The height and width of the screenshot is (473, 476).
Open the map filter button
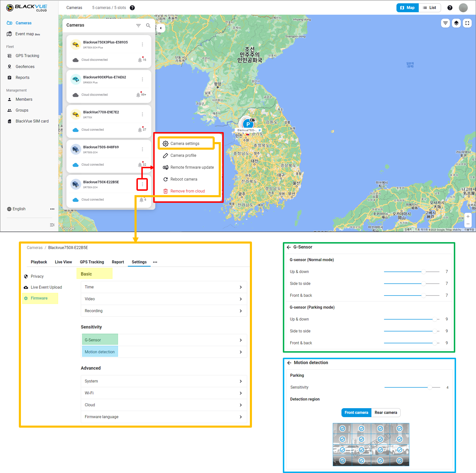[x=445, y=23]
